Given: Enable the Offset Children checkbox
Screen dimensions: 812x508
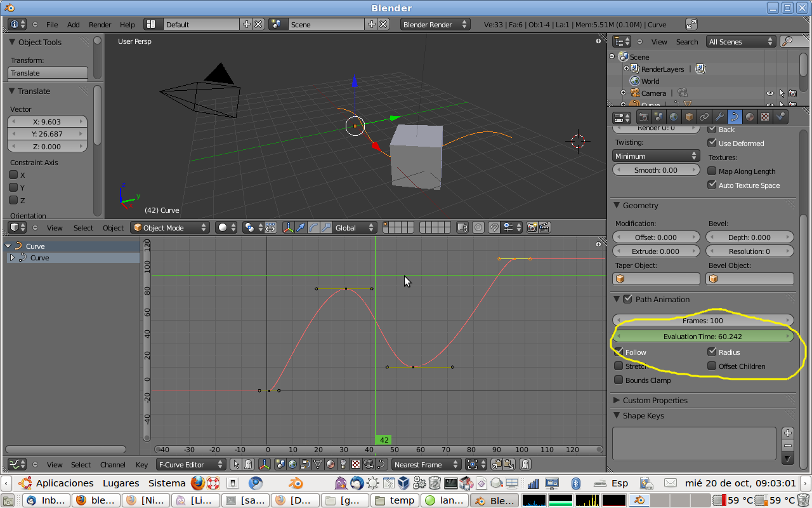Looking at the screenshot, I should coord(712,366).
